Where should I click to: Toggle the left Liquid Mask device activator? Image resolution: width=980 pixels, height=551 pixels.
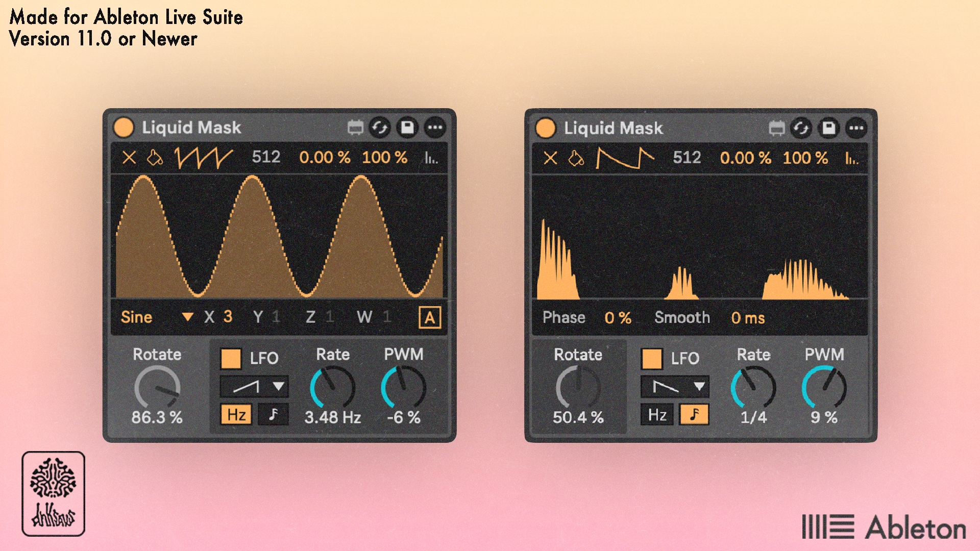[124, 128]
